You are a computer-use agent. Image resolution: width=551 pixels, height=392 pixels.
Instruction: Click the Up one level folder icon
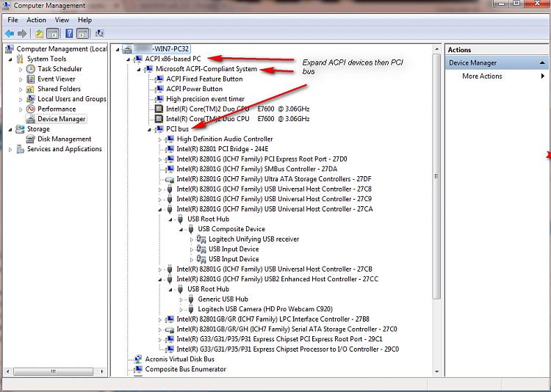click(39, 34)
